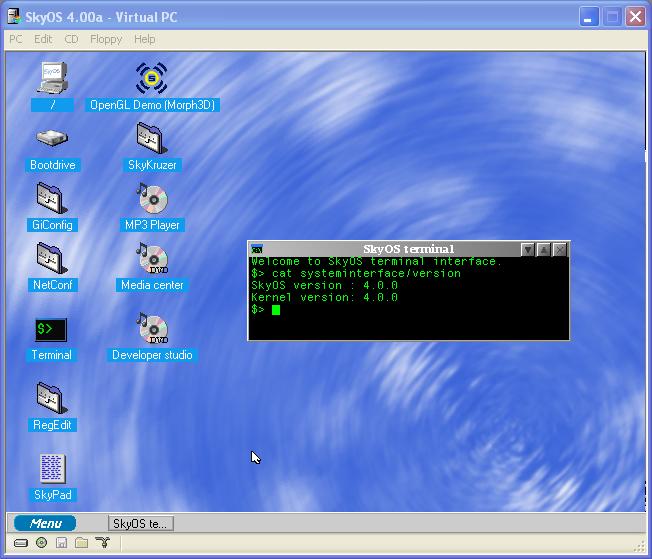This screenshot has width=652, height=559.
Task: Click the "SkyOS version : 4.0.0" line
Action: (x=324, y=285)
